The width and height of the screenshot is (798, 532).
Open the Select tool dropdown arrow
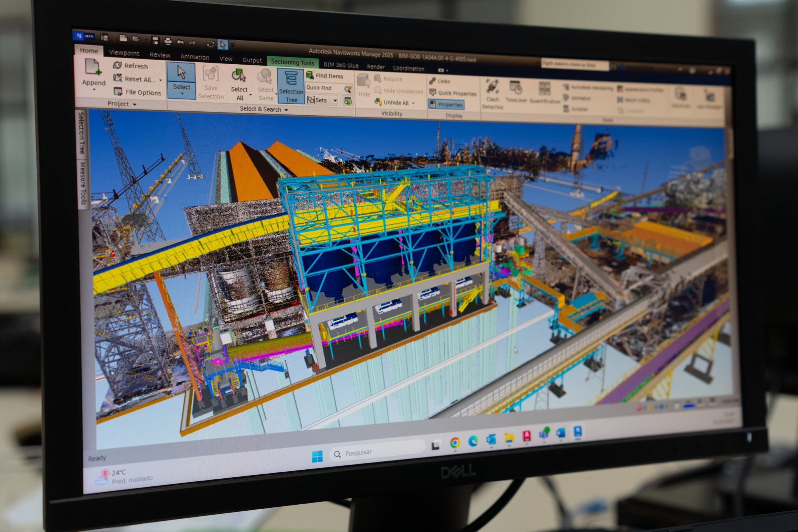tap(182, 94)
